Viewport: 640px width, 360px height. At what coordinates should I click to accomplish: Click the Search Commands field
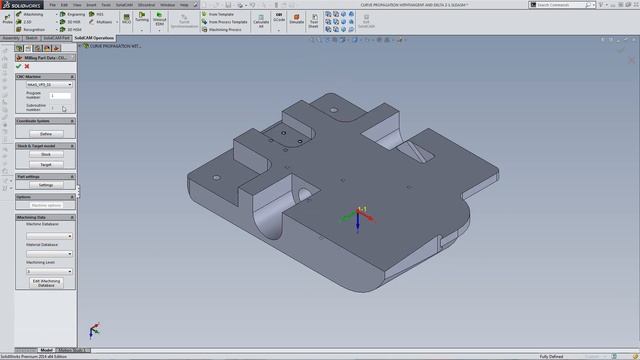click(561, 5)
